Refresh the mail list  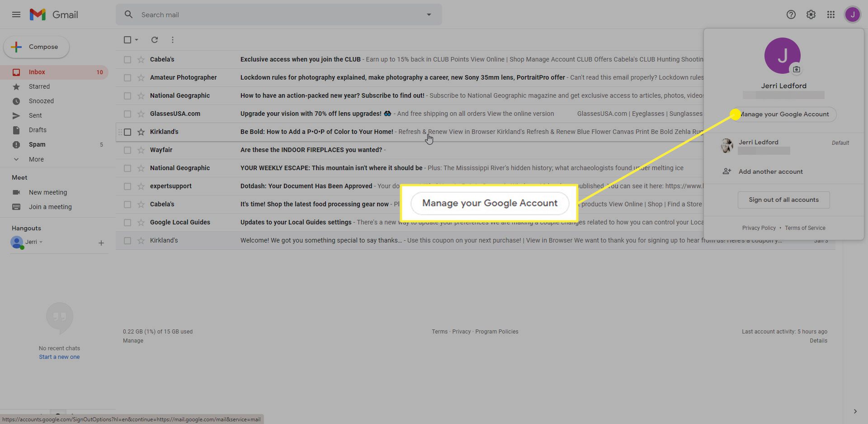155,40
